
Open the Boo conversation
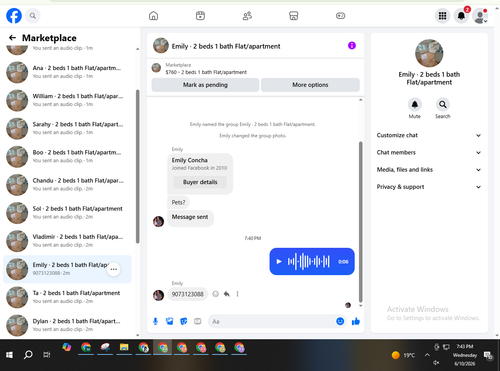tap(67, 156)
